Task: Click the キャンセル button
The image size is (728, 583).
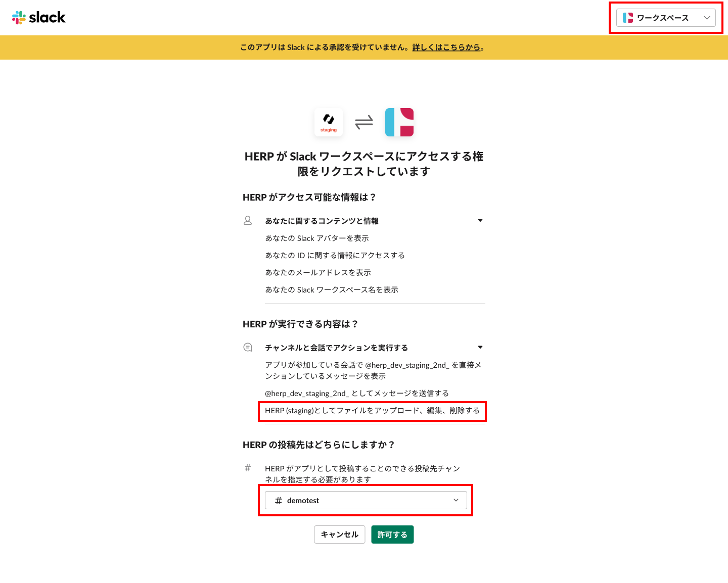Action: click(340, 535)
